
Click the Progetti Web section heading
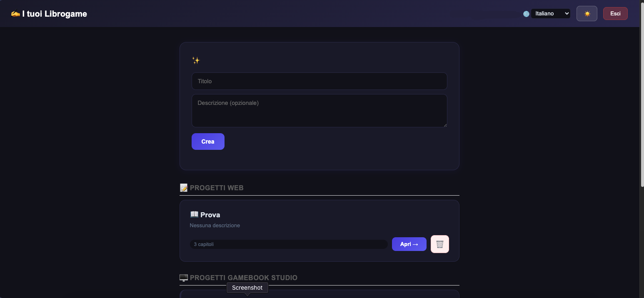point(217,188)
